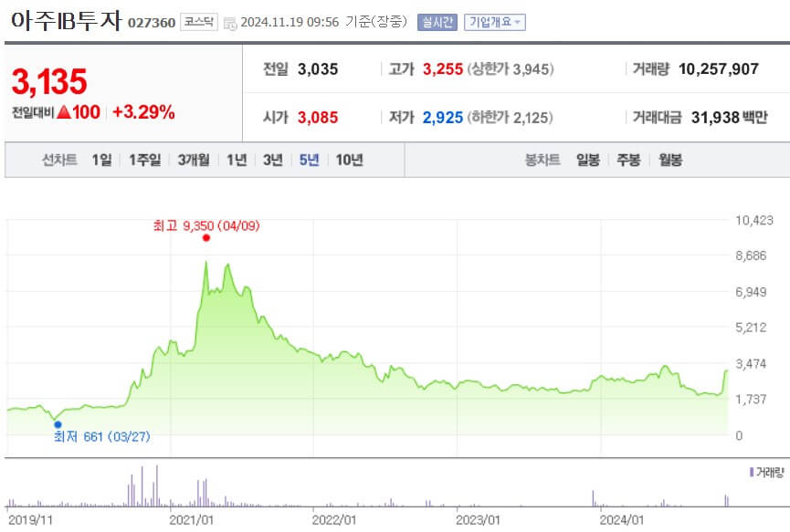
Task: Select the 1일 one-day chart period
Action: click(x=100, y=159)
